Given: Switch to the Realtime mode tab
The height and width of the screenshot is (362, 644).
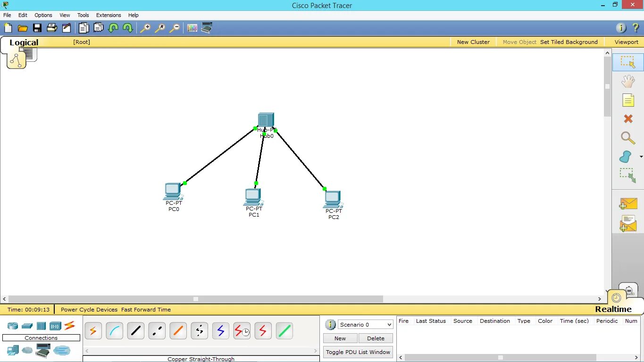Looking at the screenshot, I should coord(613,309).
